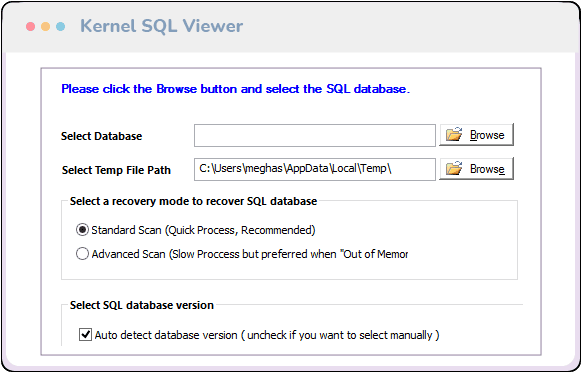
Task: Click the Browse button for Temp File Path
Action: click(476, 169)
